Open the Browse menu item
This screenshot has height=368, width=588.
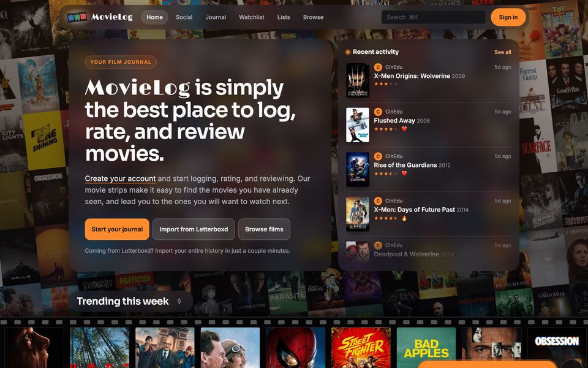tap(313, 17)
